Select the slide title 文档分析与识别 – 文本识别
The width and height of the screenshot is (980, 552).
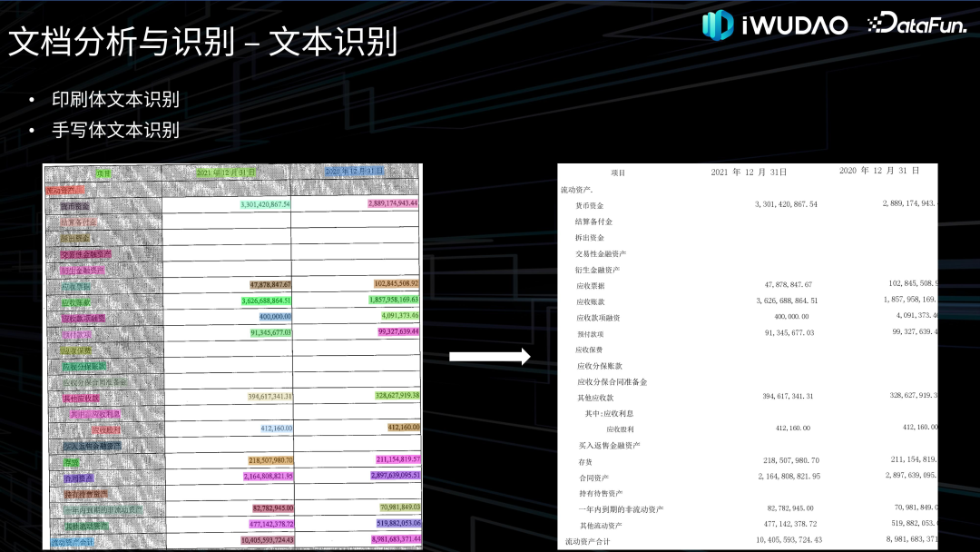202,43
